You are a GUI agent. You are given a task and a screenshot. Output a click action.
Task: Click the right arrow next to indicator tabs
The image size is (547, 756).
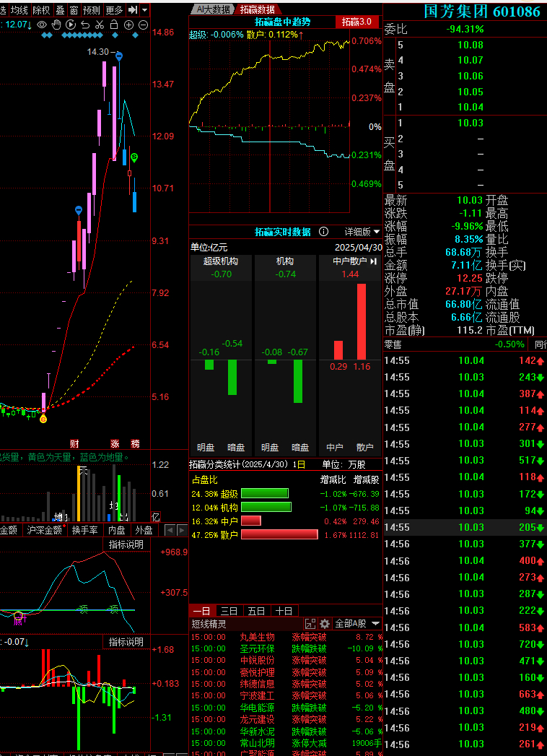[x=182, y=531]
